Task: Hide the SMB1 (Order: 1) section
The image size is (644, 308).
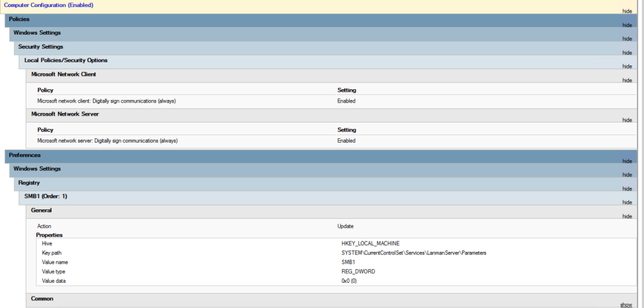Action: tap(626, 202)
